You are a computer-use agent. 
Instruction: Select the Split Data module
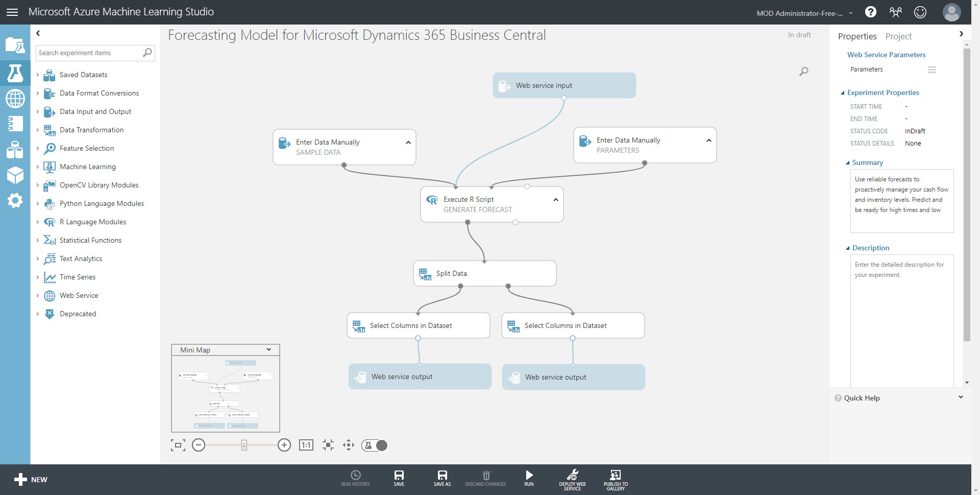pyautogui.click(x=484, y=273)
